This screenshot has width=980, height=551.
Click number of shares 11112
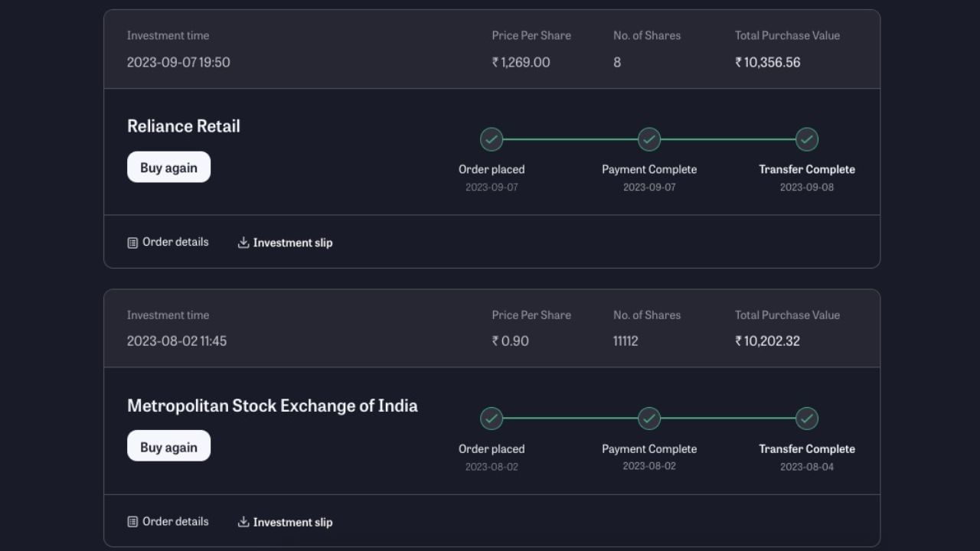point(626,341)
